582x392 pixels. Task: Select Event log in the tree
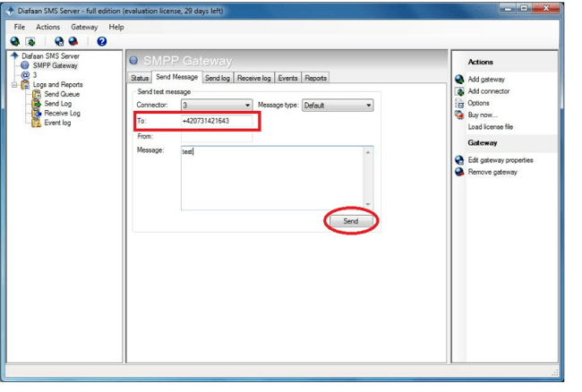(x=57, y=123)
